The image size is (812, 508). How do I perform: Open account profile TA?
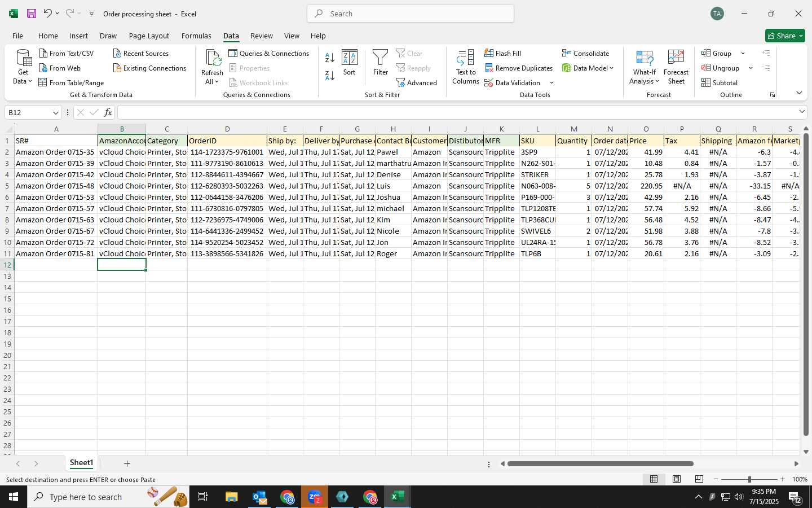point(717,14)
